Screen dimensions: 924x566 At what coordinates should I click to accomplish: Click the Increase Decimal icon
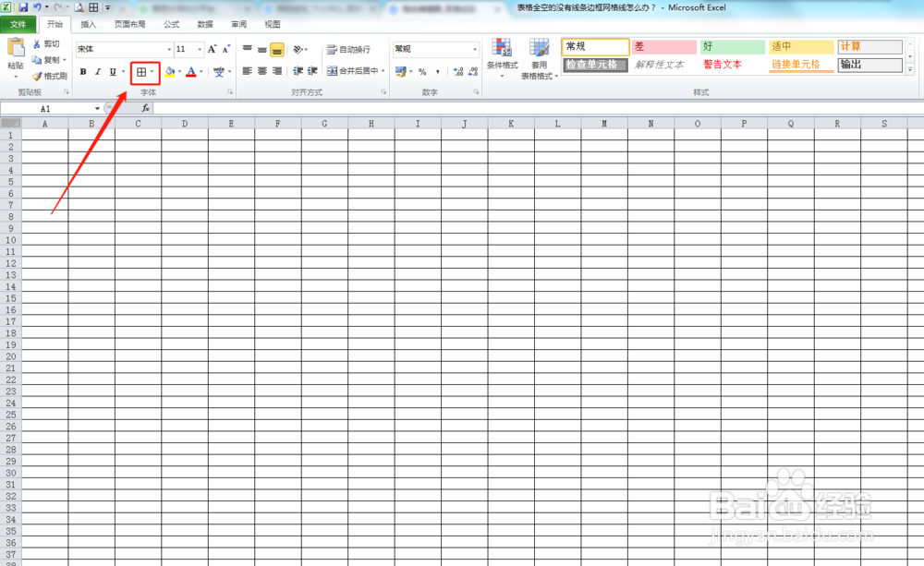click(458, 71)
